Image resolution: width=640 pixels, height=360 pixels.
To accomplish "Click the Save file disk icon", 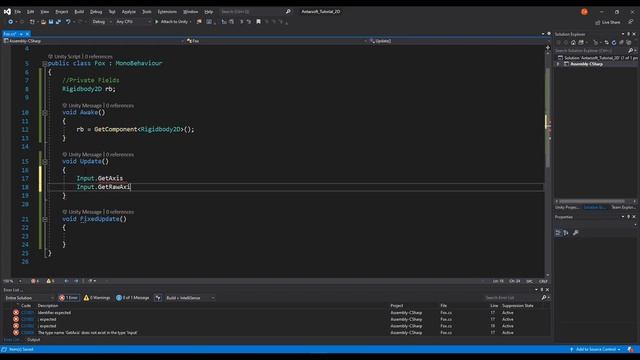I will point(51,22).
